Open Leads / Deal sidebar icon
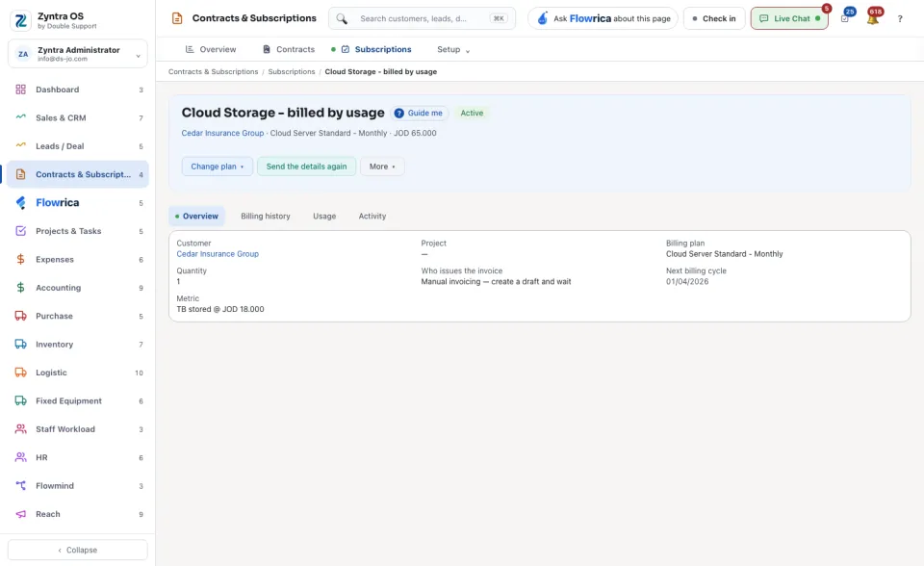 [x=20, y=145]
